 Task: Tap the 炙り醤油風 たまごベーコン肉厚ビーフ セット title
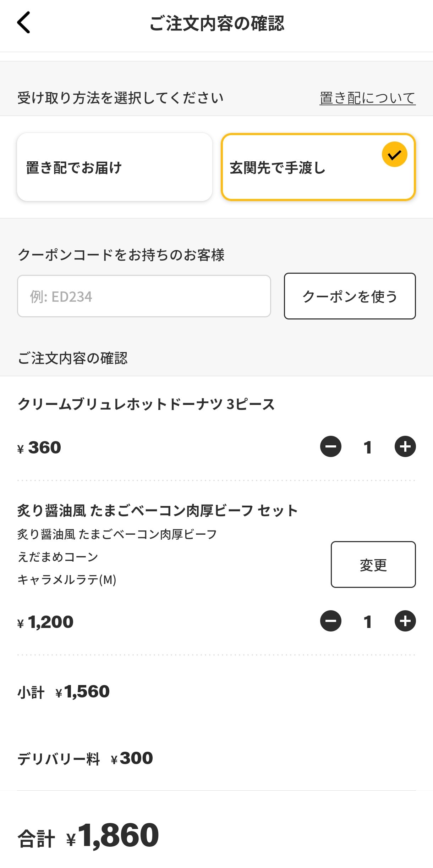point(157,511)
